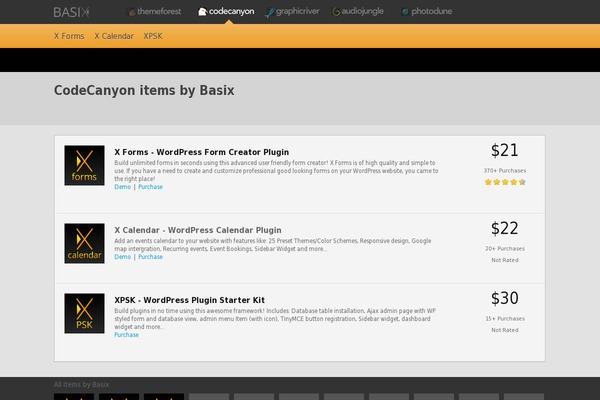Click the 15+ Purchases text

[505, 319]
